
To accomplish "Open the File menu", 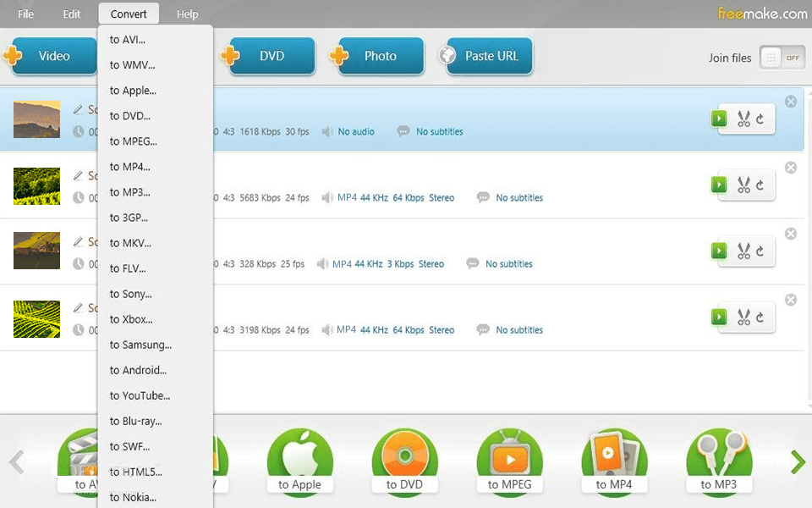I will pos(26,14).
